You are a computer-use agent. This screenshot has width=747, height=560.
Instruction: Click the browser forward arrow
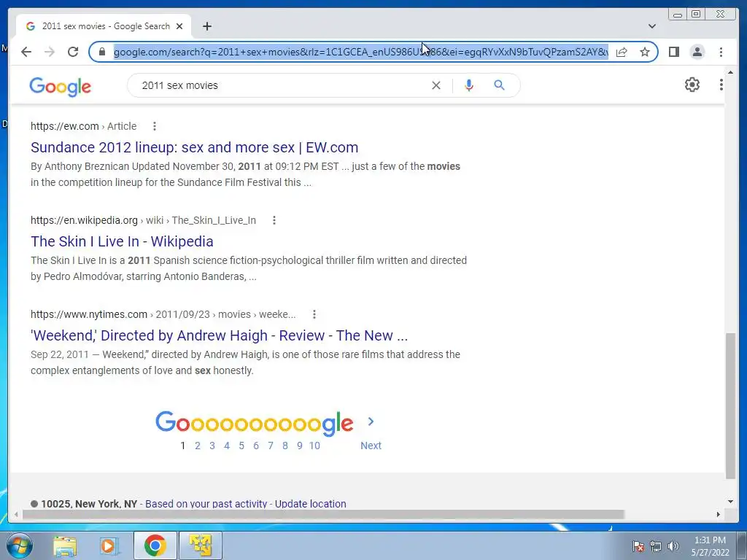point(50,52)
